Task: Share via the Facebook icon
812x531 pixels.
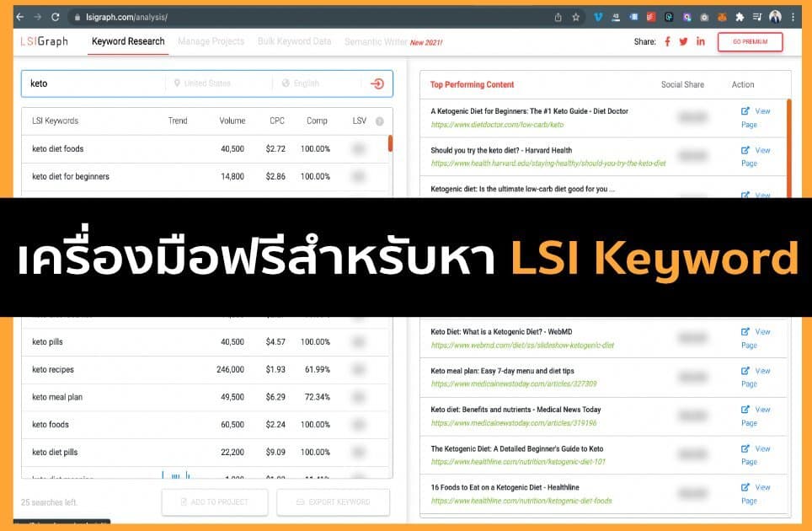Action: [669, 41]
